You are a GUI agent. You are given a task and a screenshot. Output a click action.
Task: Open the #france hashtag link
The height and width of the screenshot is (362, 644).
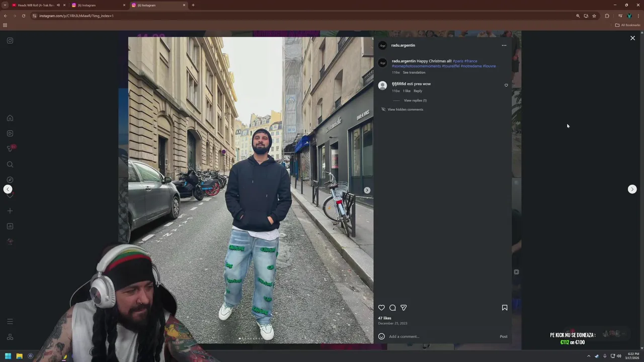pos(470,61)
